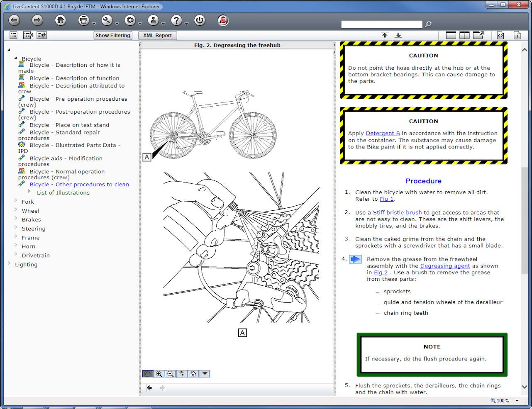The height and width of the screenshot is (409, 532).
Task: Click the Show Filtering button
Action: pos(113,36)
